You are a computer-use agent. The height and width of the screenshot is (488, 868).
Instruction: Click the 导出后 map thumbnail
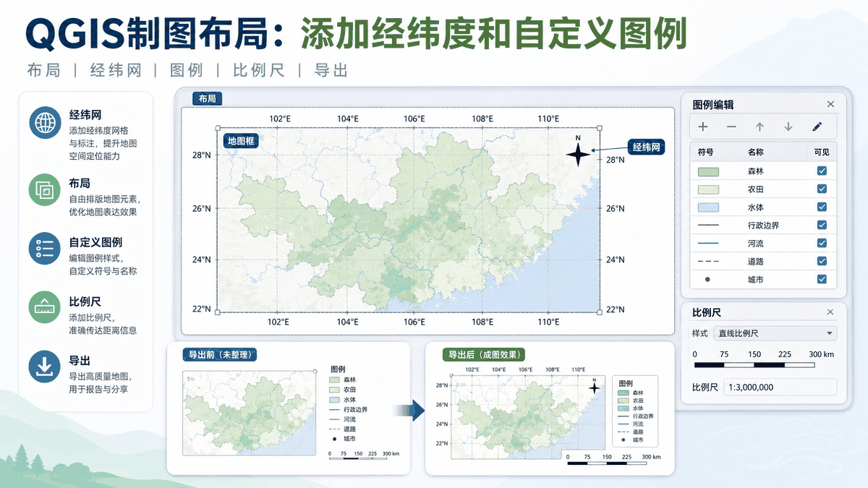point(527,416)
